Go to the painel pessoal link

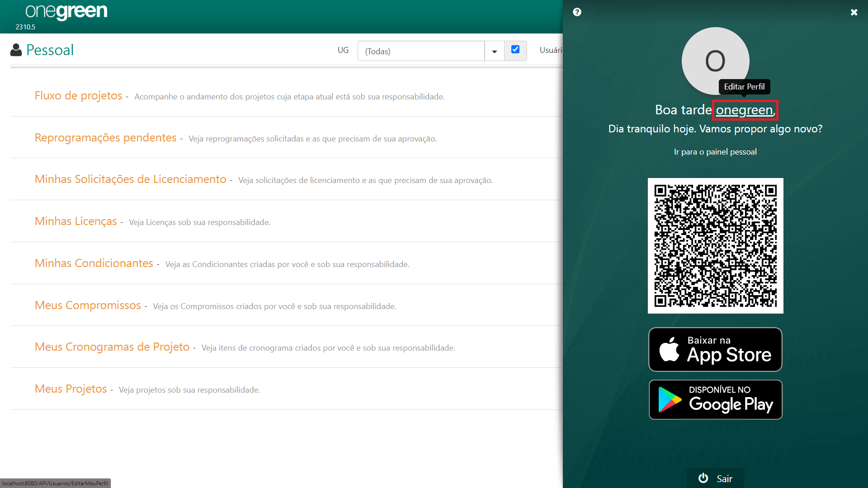[715, 152]
